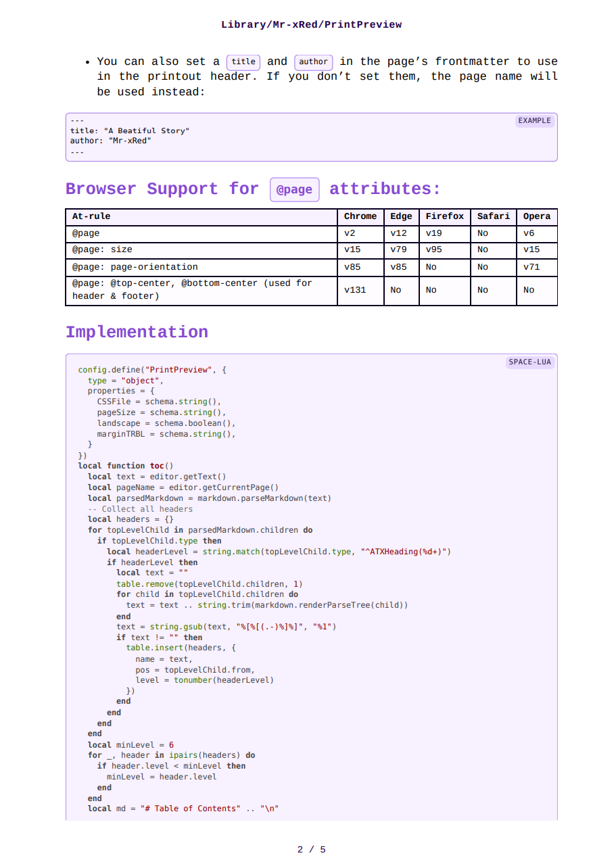Viewport: 616px width, 868px height.
Task: Click the EXAMPLE label on frontmatter block
Action: pos(534,121)
